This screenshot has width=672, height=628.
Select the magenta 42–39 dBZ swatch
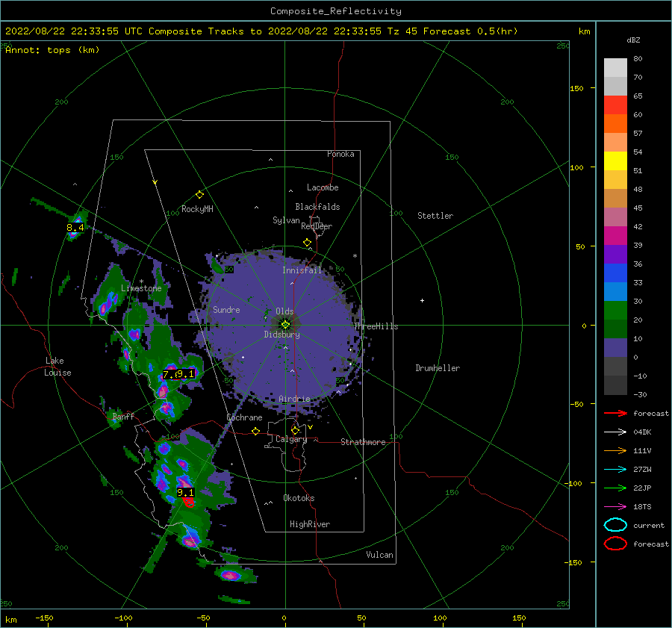click(615, 235)
